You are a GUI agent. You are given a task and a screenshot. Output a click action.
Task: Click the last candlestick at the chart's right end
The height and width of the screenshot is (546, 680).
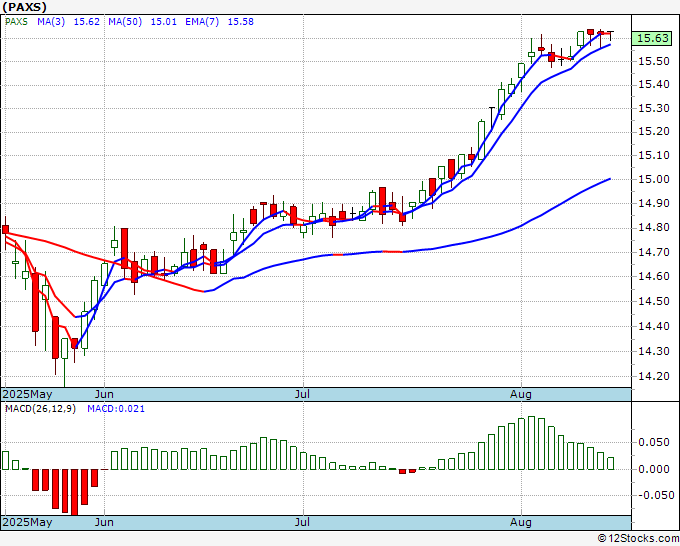(611, 35)
